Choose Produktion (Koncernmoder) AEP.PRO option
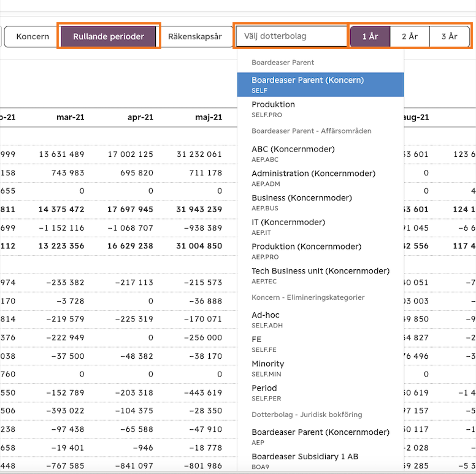Image resolution: width=476 pixels, height=474 pixels. (x=320, y=251)
